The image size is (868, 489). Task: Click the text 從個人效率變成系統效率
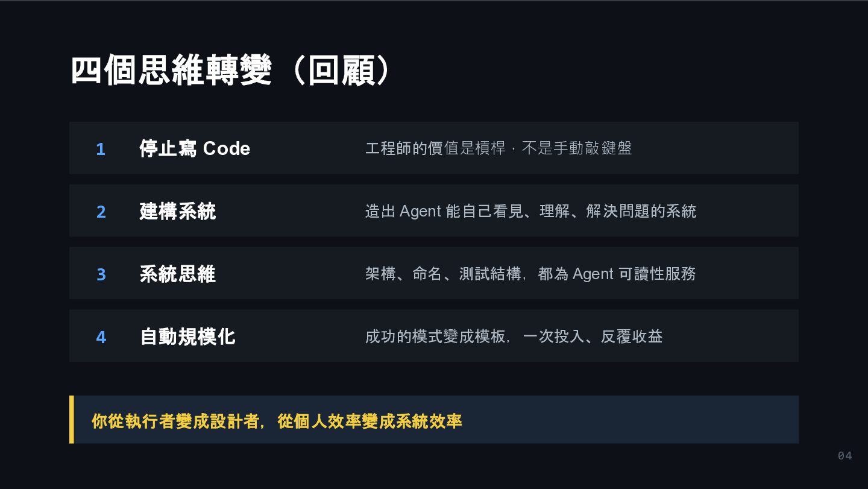pyautogui.click(x=370, y=421)
